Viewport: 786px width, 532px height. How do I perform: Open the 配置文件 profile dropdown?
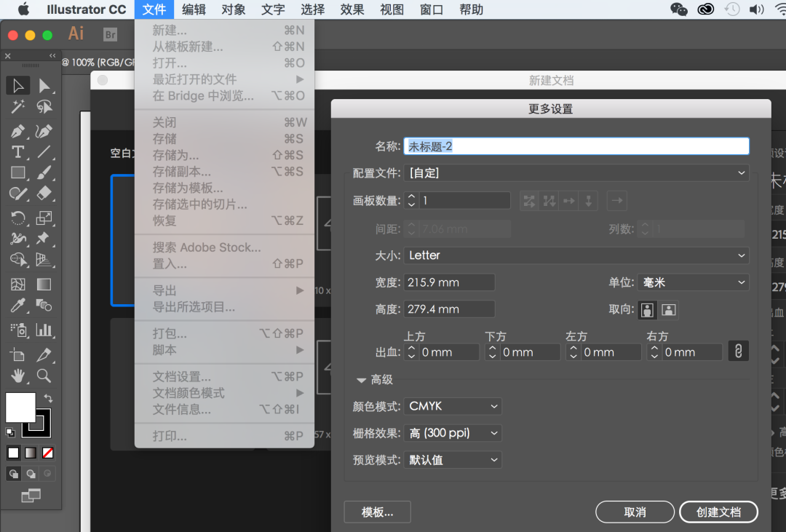[x=576, y=173]
